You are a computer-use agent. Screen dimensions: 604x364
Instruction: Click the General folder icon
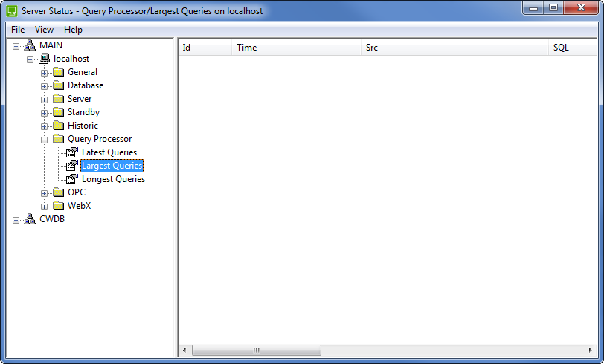click(58, 72)
